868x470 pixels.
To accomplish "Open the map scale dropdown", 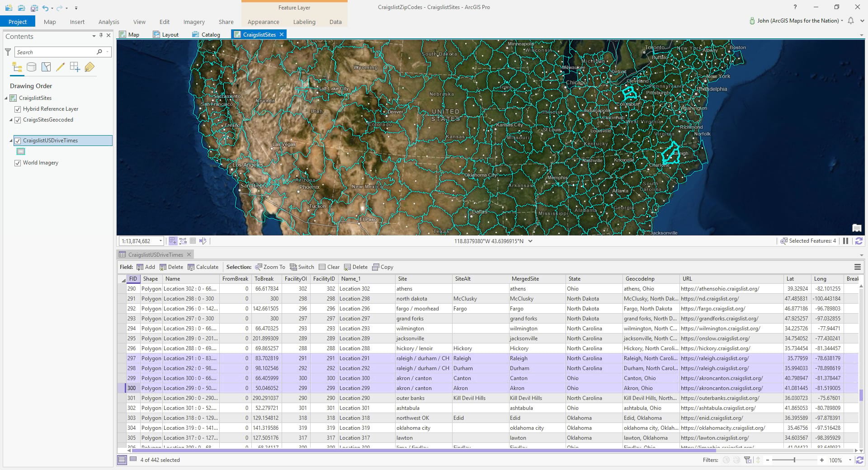I will [x=160, y=241].
